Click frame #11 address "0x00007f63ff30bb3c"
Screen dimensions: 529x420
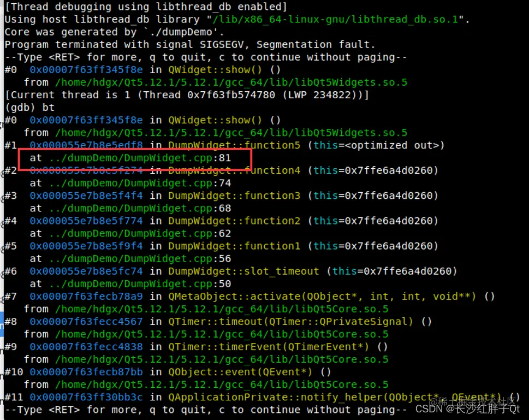86,397
